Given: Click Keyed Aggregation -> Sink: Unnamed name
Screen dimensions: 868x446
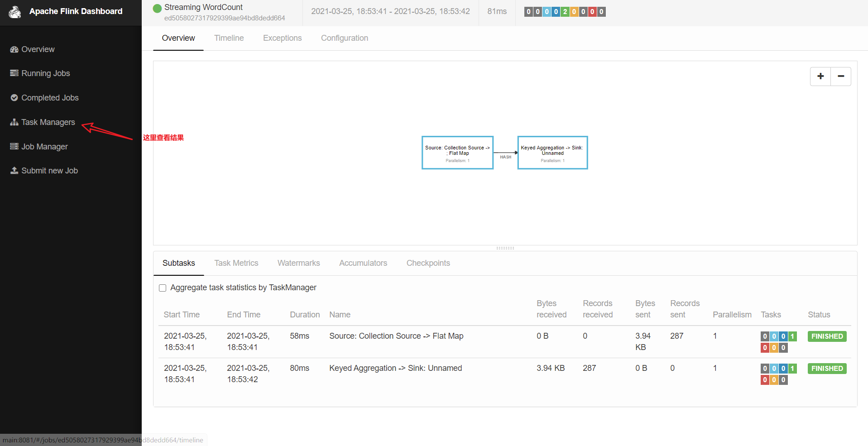Looking at the screenshot, I should coord(396,368).
